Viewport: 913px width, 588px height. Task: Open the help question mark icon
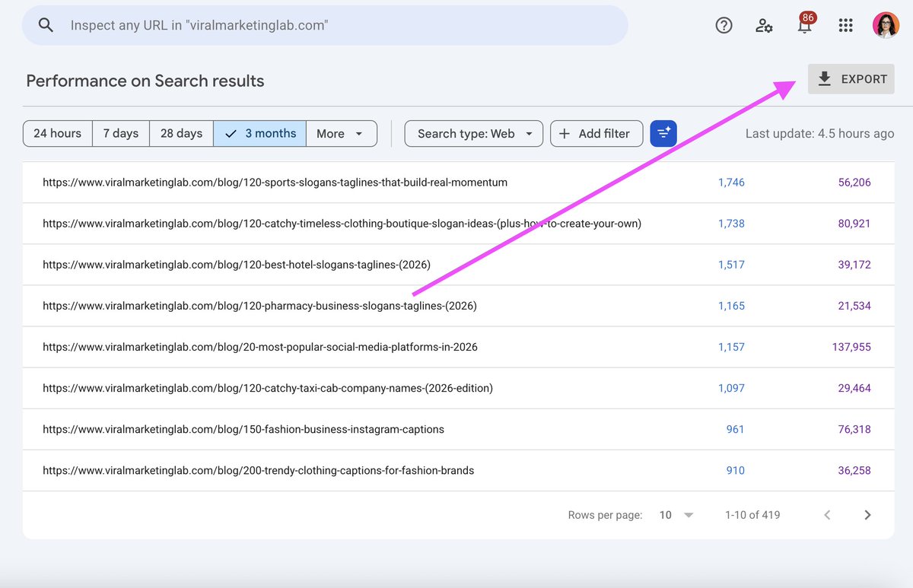pyautogui.click(x=724, y=25)
